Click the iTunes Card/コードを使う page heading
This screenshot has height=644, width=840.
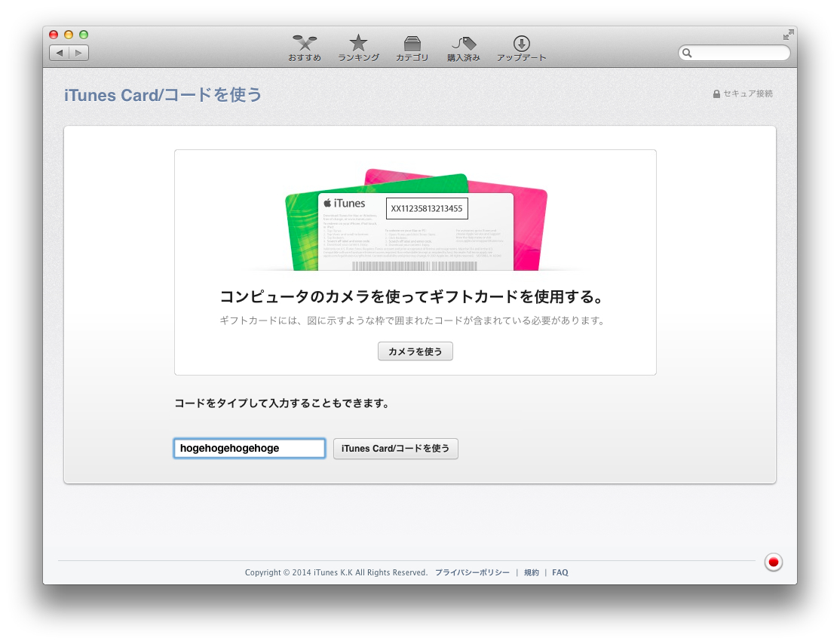click(x=163, y=95)
